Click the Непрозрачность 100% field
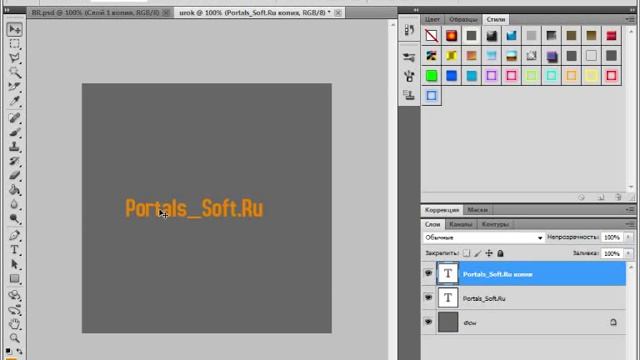 point(611,237)
